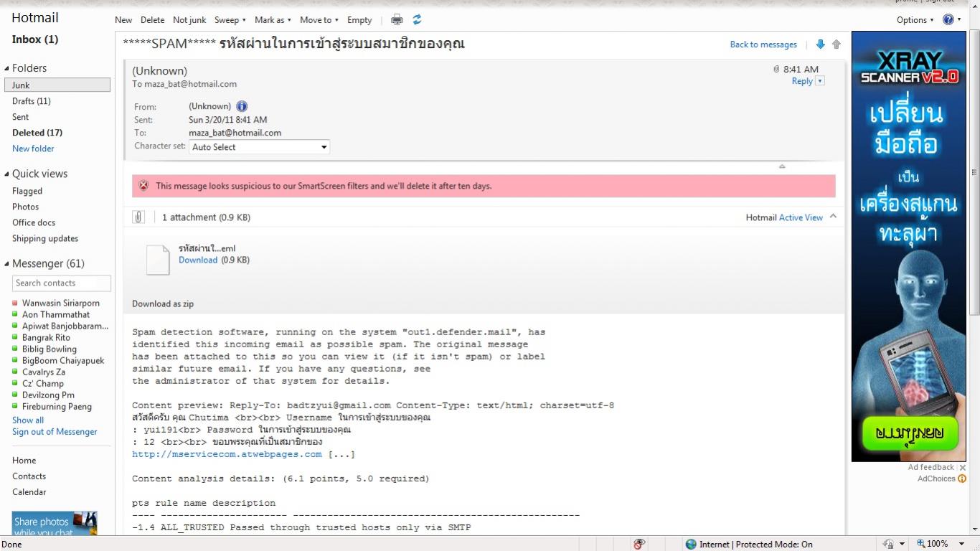Show Photos quick view
980x551 pixels.
(x=26, y=207)
